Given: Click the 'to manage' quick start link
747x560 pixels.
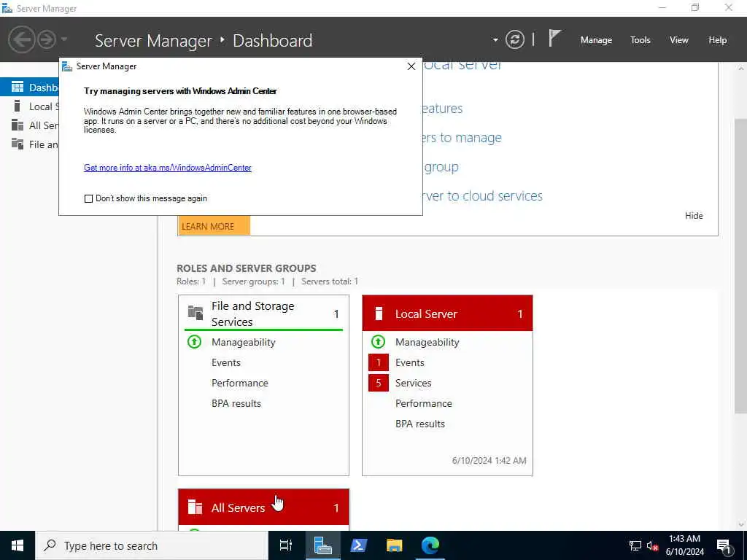Looking at the screenshot, I should [462, 138].
